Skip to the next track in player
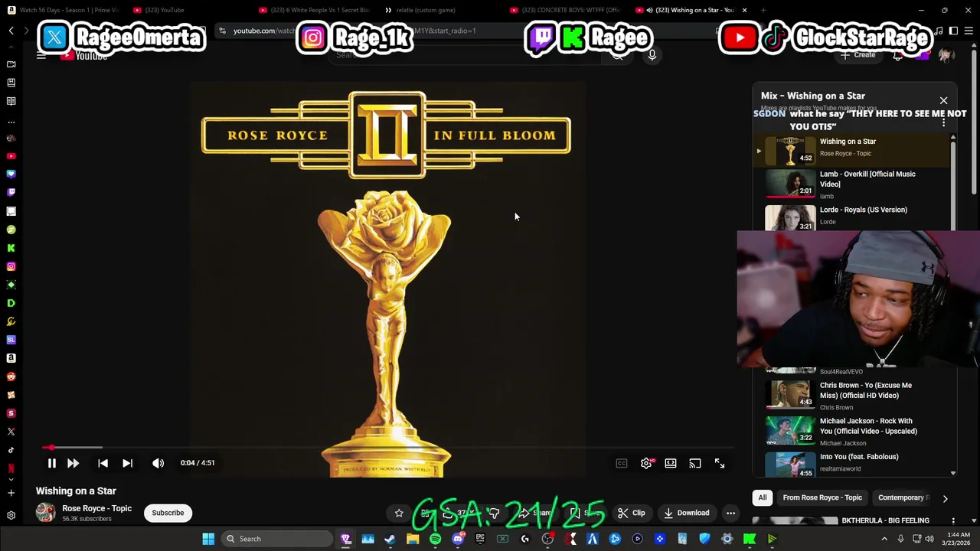 [x=127, y=463]
